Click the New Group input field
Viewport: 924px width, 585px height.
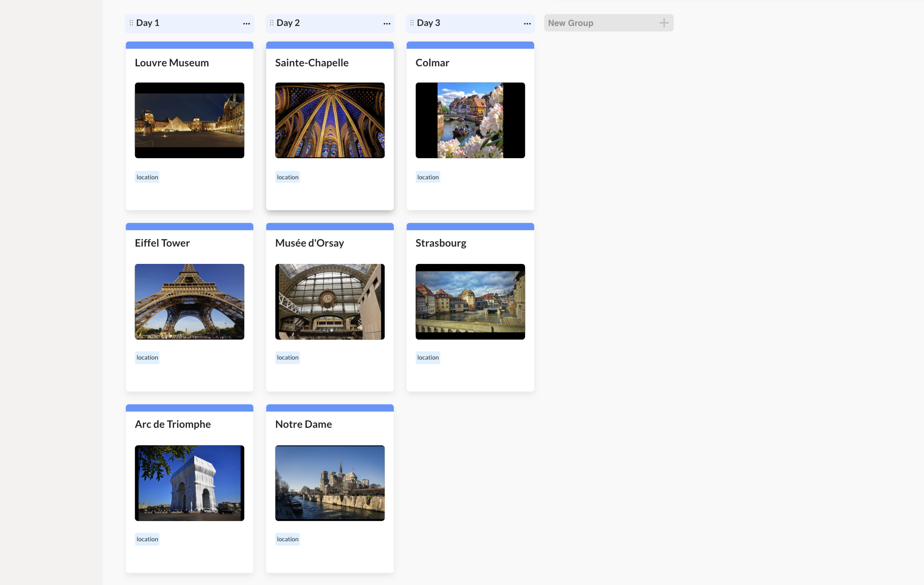tap(601, 23)
